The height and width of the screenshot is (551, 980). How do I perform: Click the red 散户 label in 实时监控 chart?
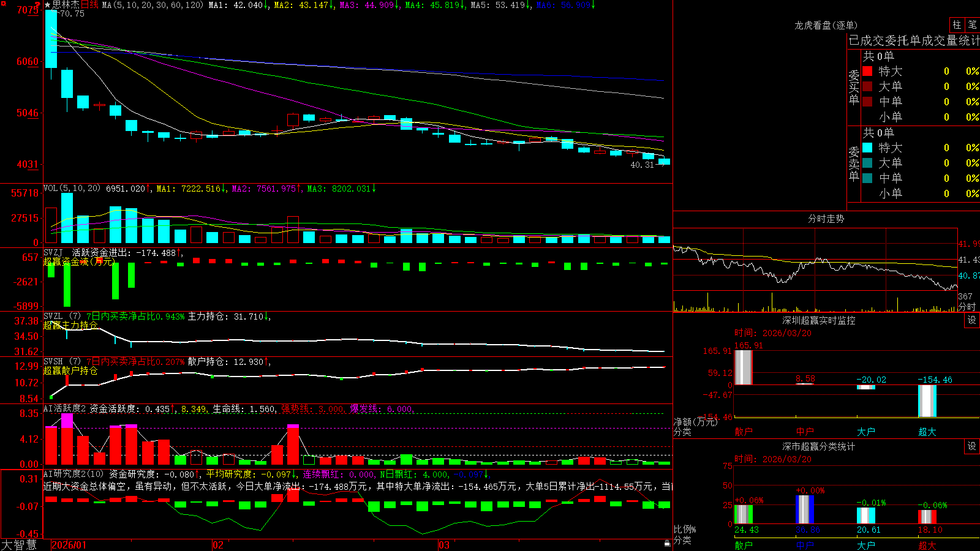(x=744, y=432)
